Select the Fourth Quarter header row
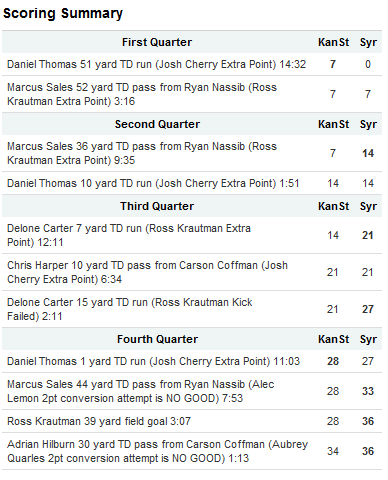 point(192,339)
